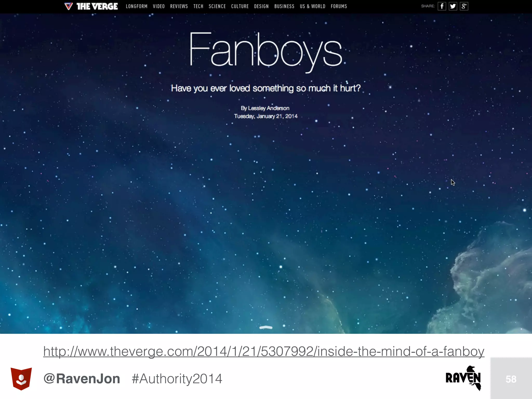Click The Verge triangle logo icon

pos(69,6)
